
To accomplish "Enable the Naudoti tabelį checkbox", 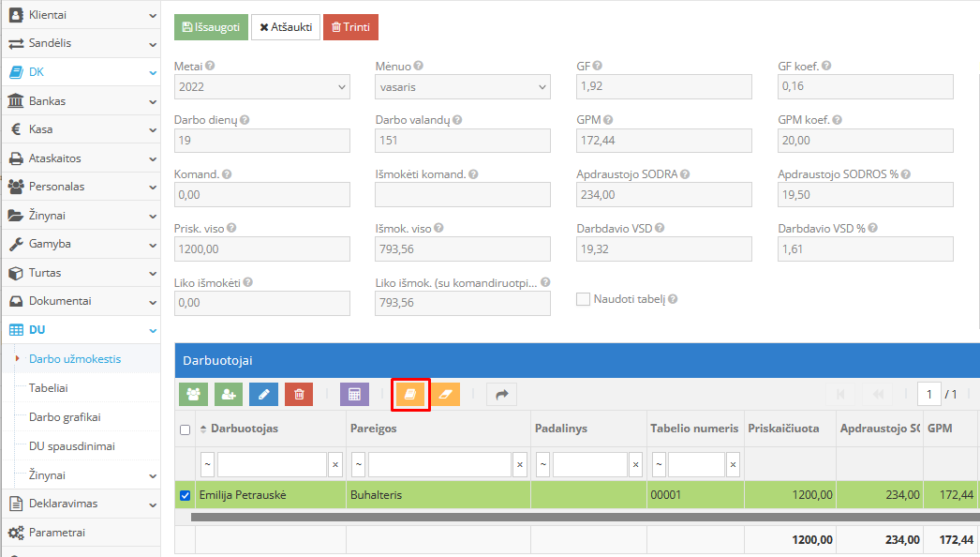I will tap(583, 299).
